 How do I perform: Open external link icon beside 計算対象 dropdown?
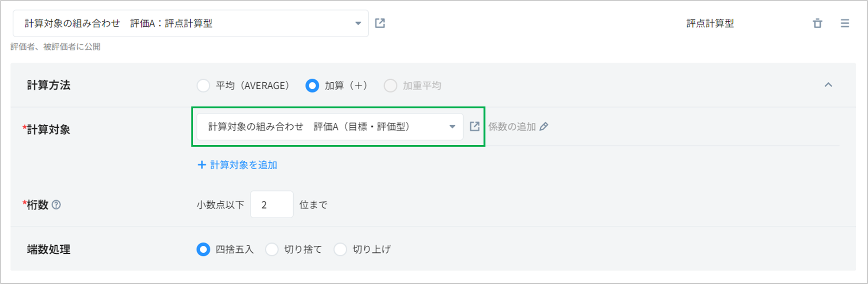point(475,127)
